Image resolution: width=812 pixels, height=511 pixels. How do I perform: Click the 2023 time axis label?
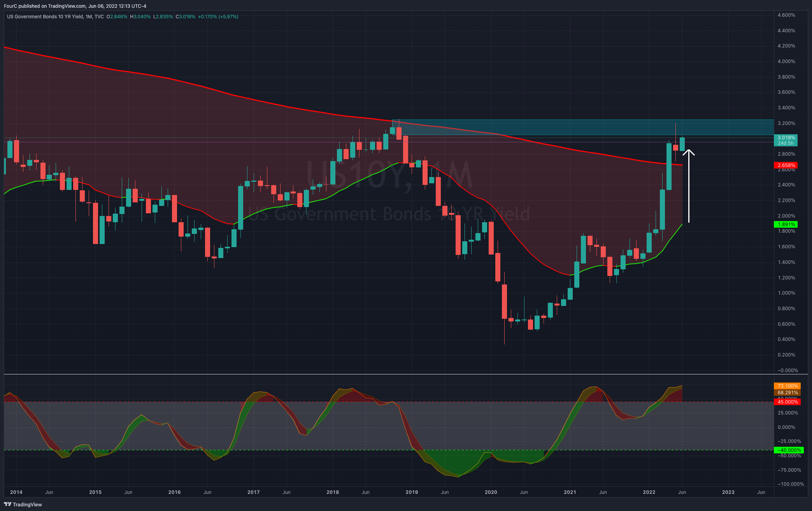[728, 492]
